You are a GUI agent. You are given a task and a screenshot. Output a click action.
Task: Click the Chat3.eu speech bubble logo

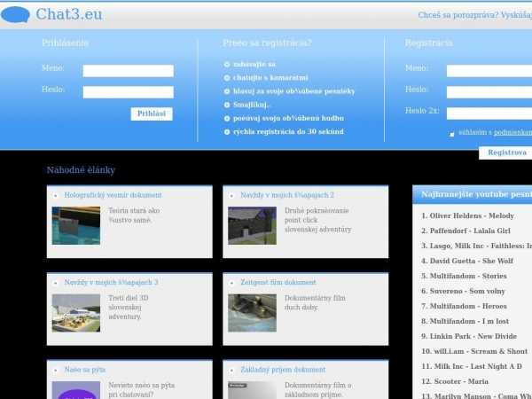(16, 13)
